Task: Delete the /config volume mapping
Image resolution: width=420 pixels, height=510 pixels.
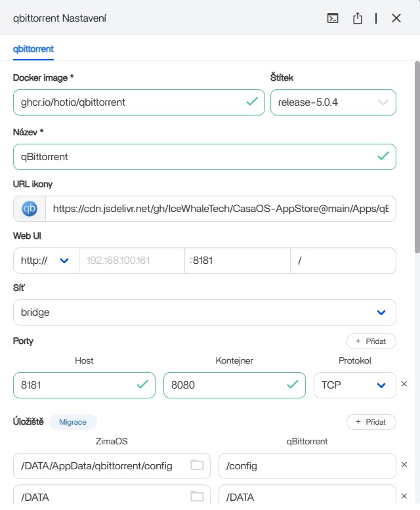Action: tap(404, 465)
